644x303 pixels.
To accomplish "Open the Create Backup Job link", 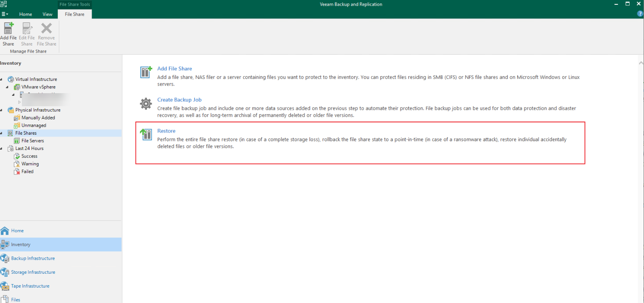I will pos(179,100).
